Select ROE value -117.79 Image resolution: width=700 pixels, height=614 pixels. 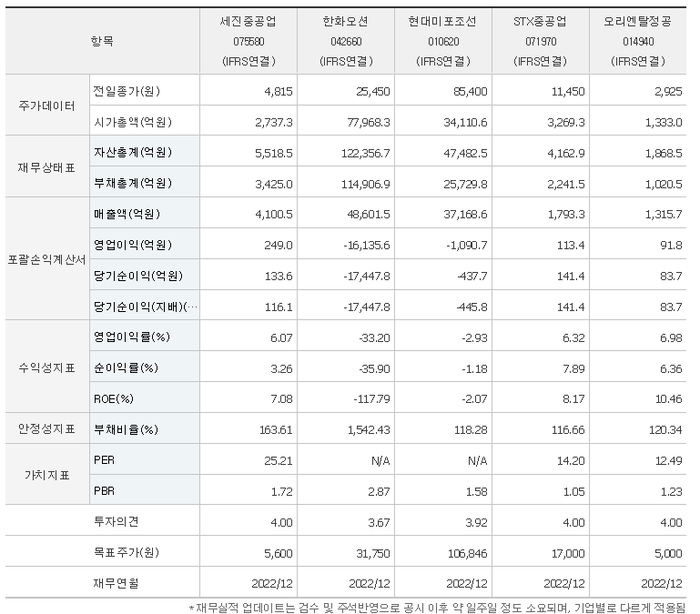tap(372, 398)
